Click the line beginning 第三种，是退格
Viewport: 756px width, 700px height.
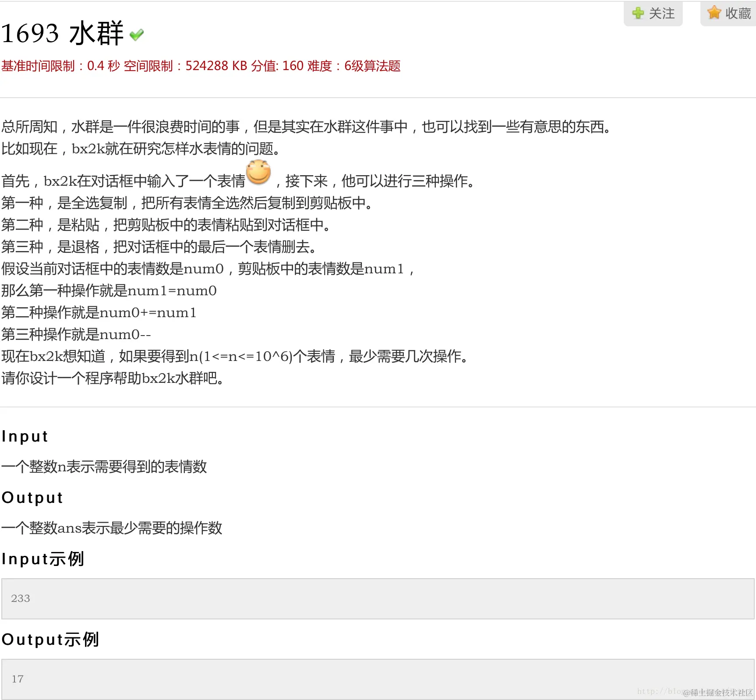pyautogui.click(x=159, y=247)
